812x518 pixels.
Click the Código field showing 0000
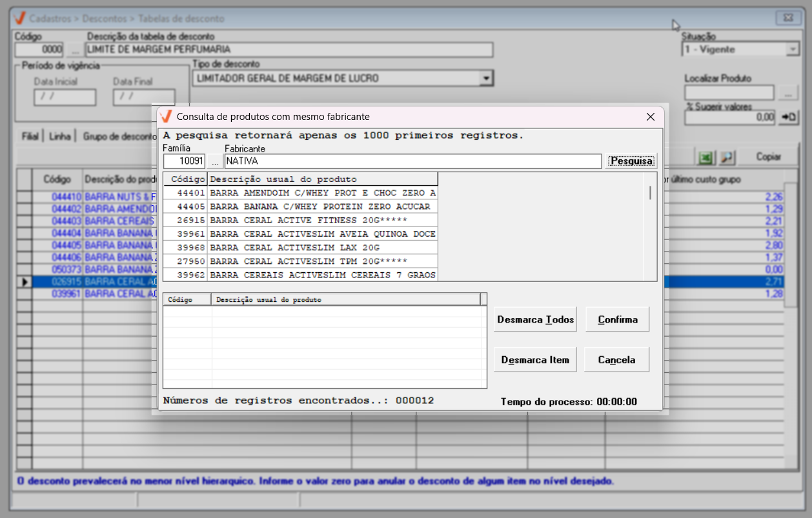(x=39, y=50)
